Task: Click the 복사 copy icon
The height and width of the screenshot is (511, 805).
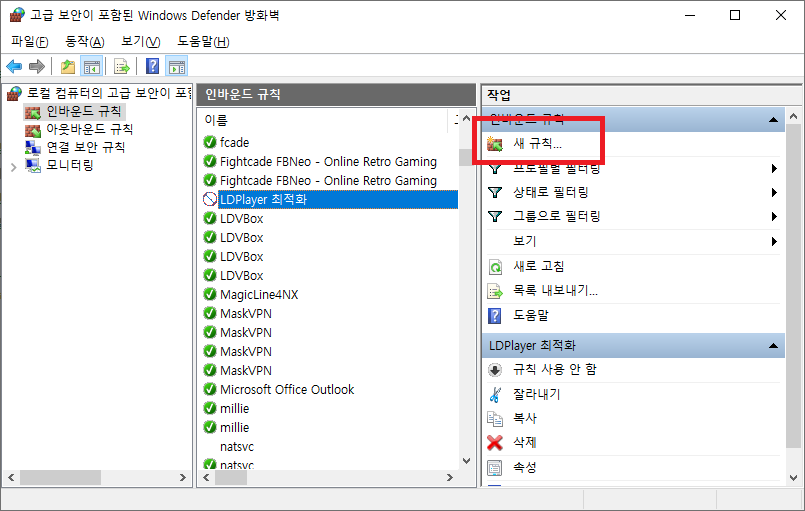Action: point(495,419)
